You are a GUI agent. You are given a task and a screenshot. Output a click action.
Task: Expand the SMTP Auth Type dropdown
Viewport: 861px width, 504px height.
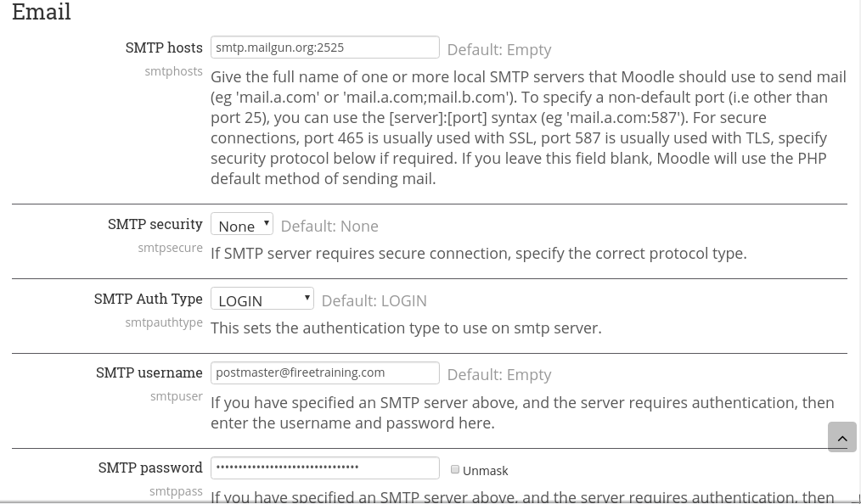(x=262, y=299)
